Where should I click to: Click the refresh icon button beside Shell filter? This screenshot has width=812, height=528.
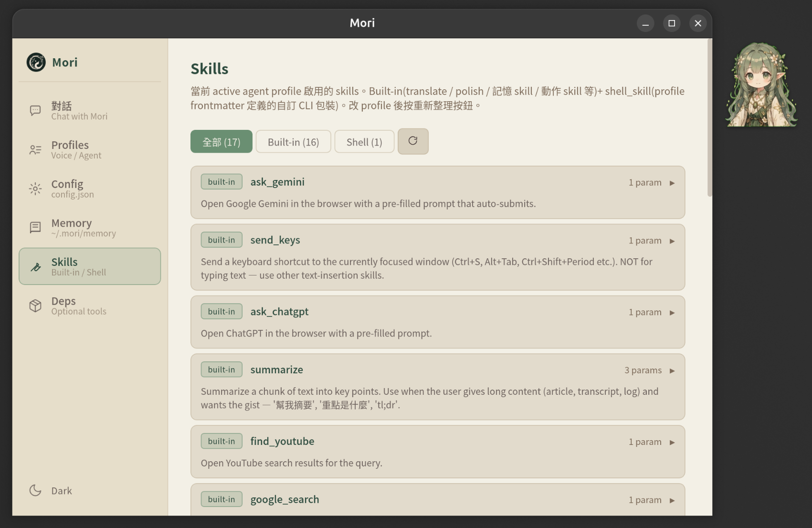pyautogui.click(x=413, y=141)
